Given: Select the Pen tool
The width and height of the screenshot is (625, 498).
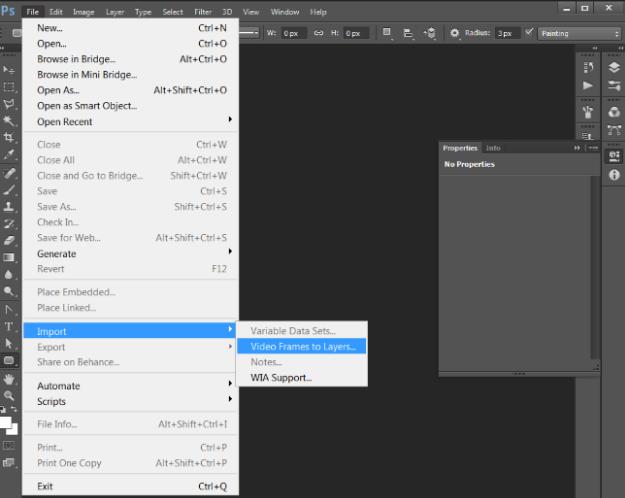Looking at the screenshot, I should click(8, 310).
